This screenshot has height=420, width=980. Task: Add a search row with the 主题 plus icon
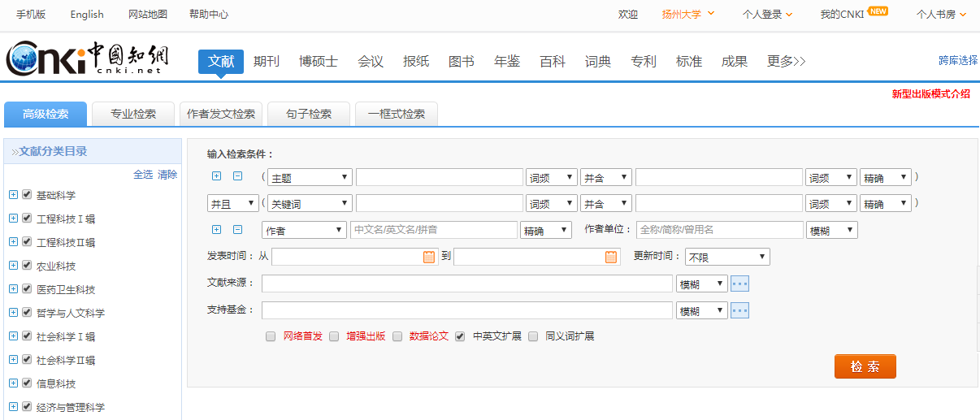point(216,176)
